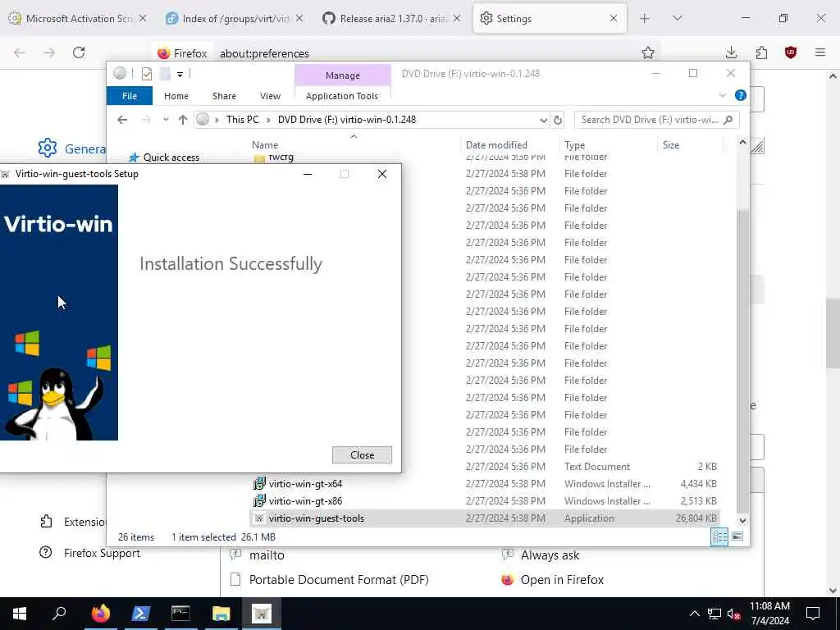Image resolution: width=840 pixels, height=630 pixels.
Task: Select virtio-win-gt-x64 installer file
Action: coord(305,484)
